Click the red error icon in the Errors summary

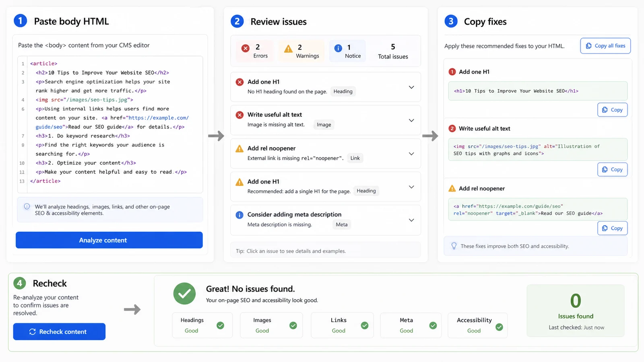click(246, 48)
